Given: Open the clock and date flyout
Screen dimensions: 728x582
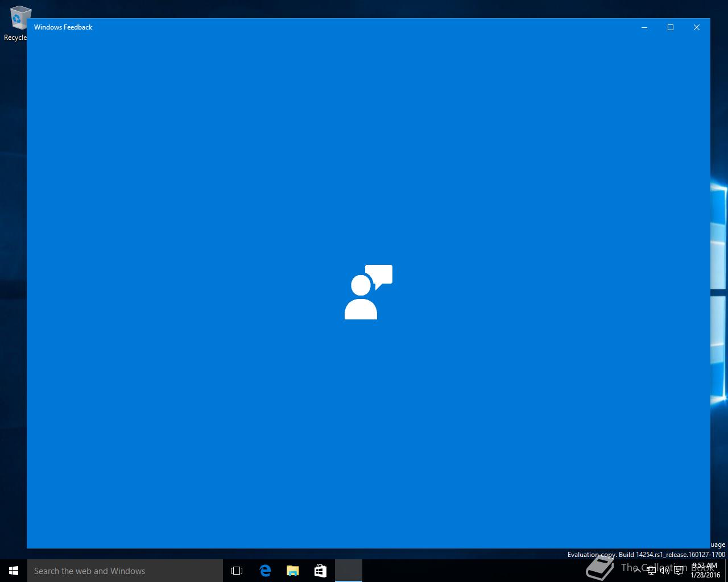Looking at the screenshot, I should pyautogui.click(x=705, y=571).
